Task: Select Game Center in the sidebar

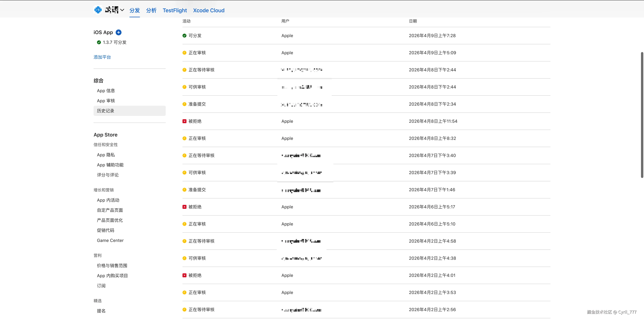Action: [110, 240]
